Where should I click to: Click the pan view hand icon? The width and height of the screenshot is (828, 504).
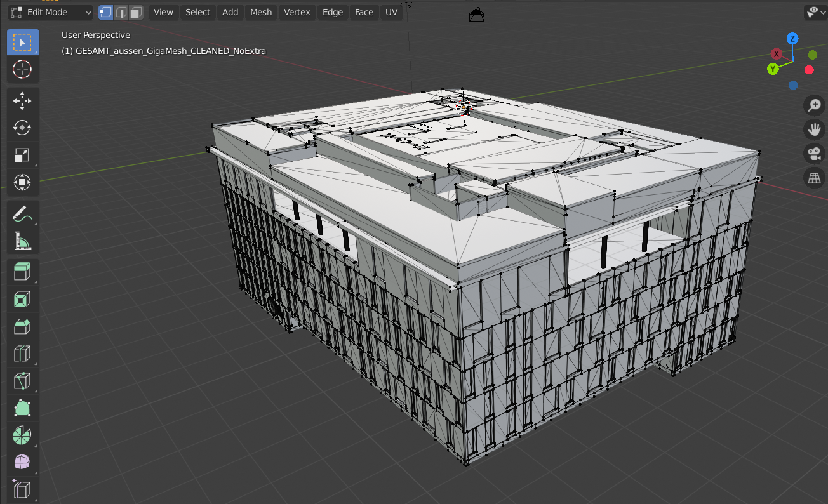coord(814,129)
